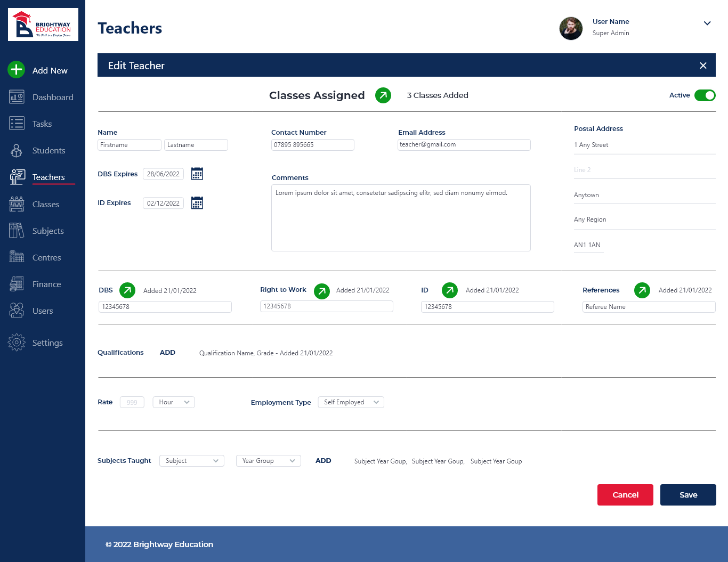Click the Contact Number field 07895 895665
Image resolution: width=728 pixels, height=562 pixels.
(313, 145)
